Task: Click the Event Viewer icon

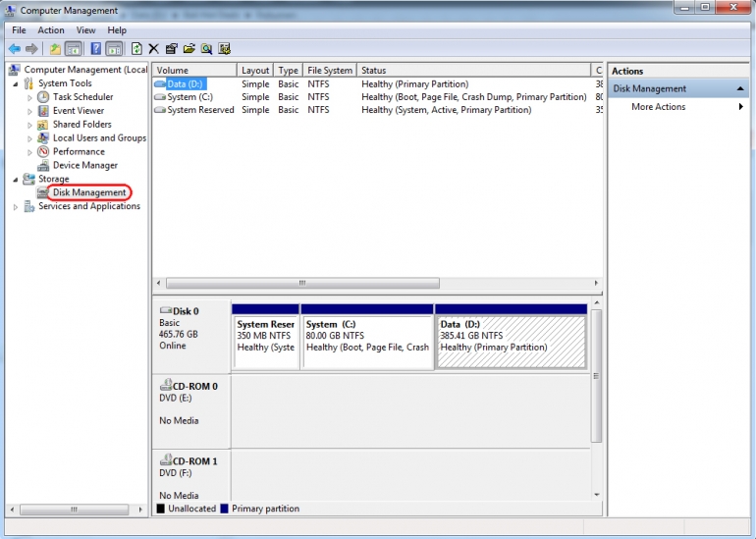Action: pyautogui.click(x=43, y=111)
